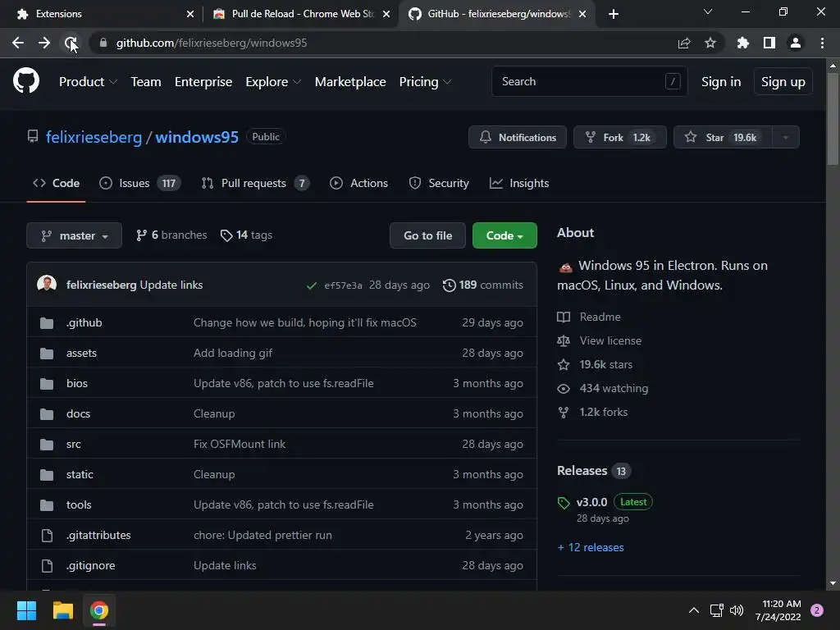The width and height of the screenshot is (840, 630).
Task: Click the Enterprise nav link
Action: [203, 81]
